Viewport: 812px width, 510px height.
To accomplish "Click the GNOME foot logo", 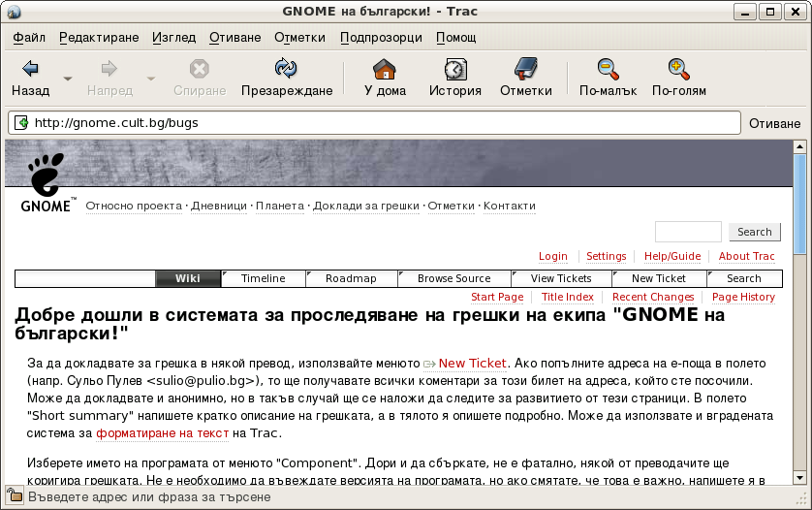I will [x=46, y=175].
